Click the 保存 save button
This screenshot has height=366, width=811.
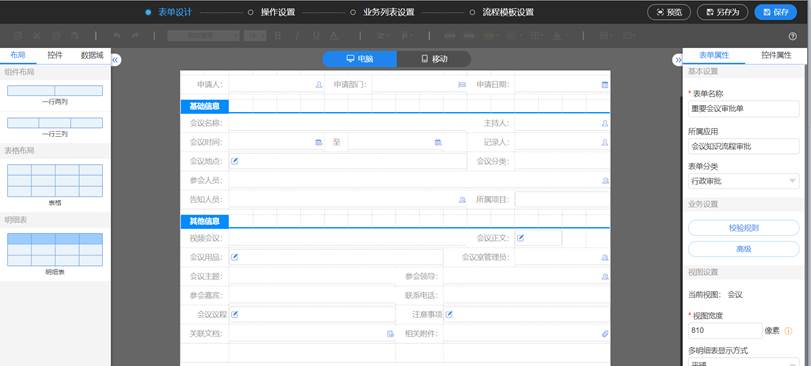pyautogui.click(x=775, y=12)
